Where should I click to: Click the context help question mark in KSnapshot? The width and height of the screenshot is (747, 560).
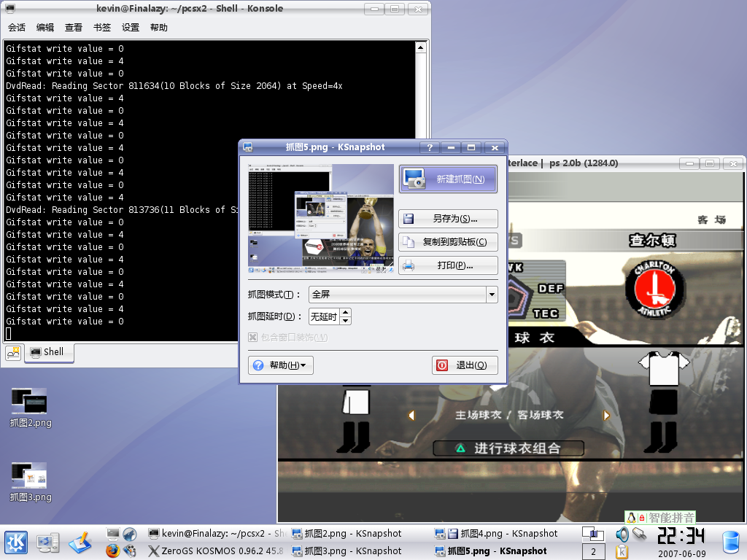click(430, 147)
